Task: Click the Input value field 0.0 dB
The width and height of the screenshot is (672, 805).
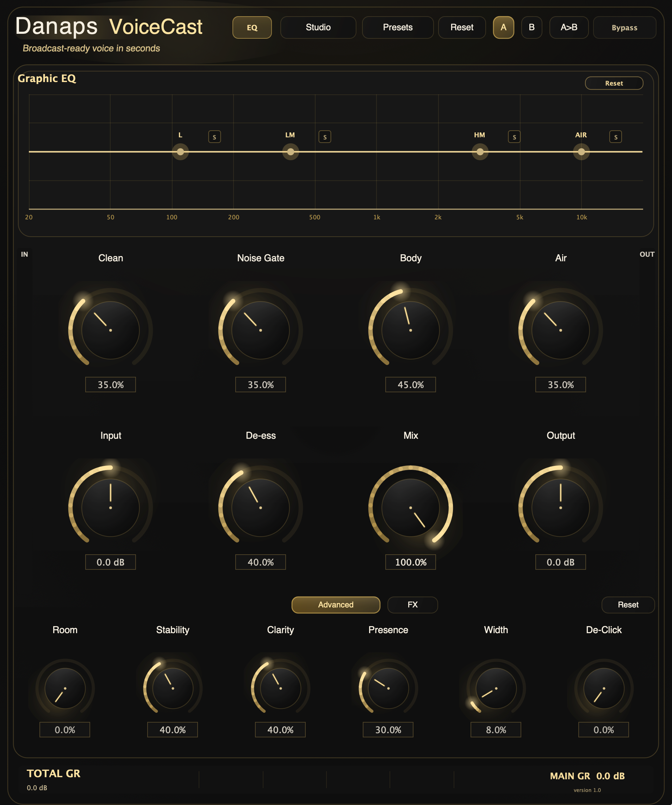Action: [110, 562]
